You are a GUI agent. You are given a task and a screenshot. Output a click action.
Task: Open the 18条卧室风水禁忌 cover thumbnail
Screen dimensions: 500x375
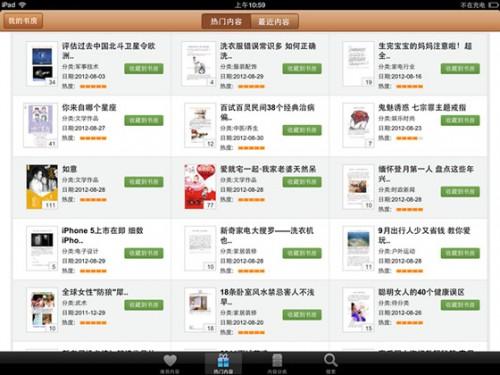200,310
